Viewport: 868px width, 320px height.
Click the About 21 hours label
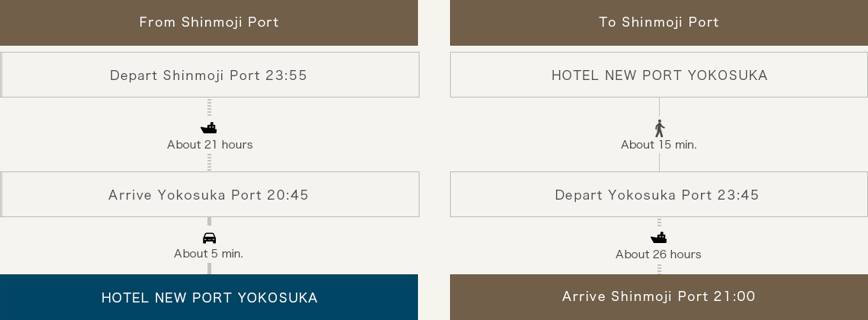pos(210,145)
